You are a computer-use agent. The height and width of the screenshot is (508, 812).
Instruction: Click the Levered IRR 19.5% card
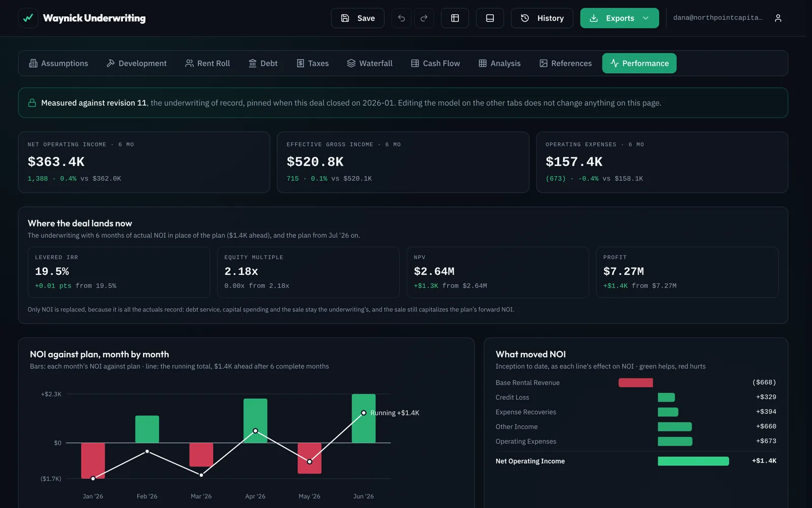click(119, 272)
